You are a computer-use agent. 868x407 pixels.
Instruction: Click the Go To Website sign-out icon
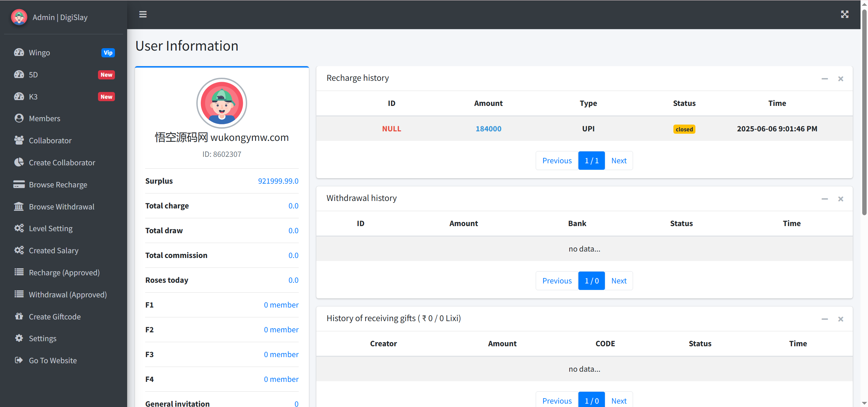(x=19, y=360)
